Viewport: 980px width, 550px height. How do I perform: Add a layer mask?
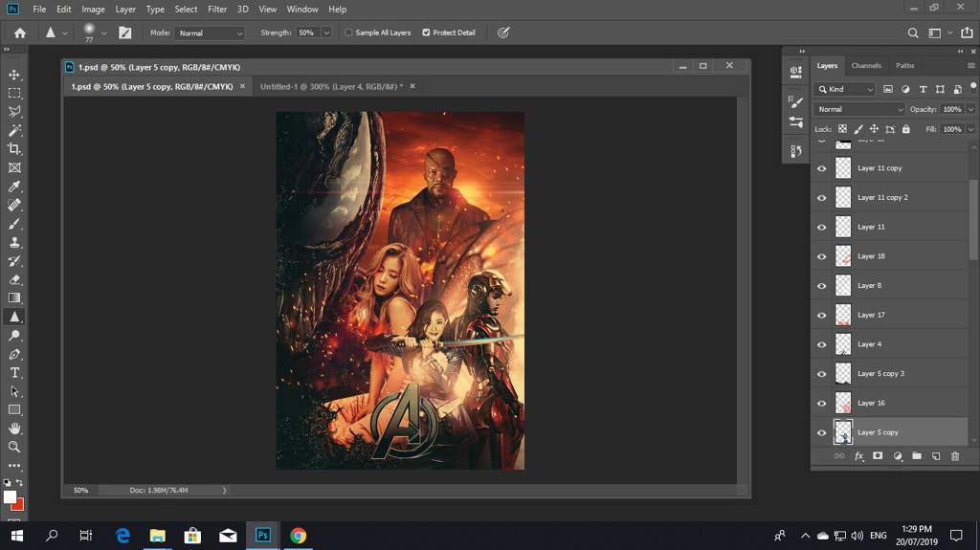878,456
